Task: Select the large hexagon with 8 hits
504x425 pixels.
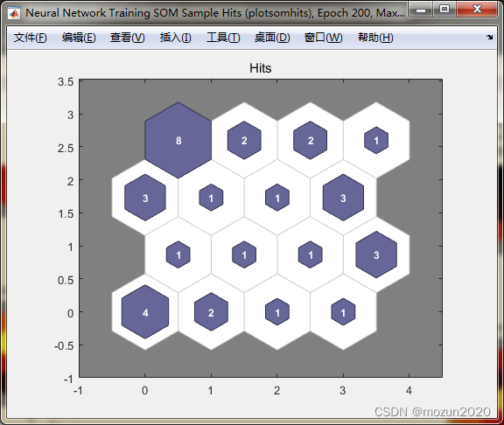Action: click(178, 141)
